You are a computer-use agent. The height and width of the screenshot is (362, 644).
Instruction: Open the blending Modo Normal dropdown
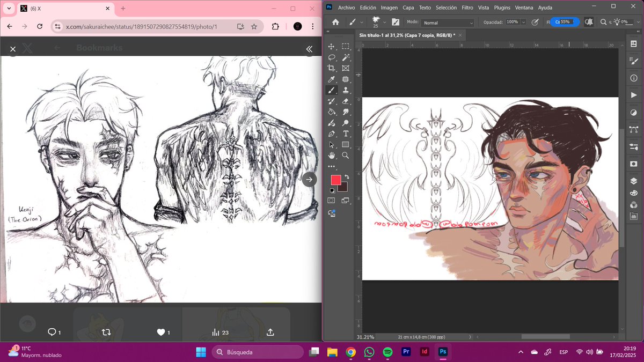(x=448, y=23)
